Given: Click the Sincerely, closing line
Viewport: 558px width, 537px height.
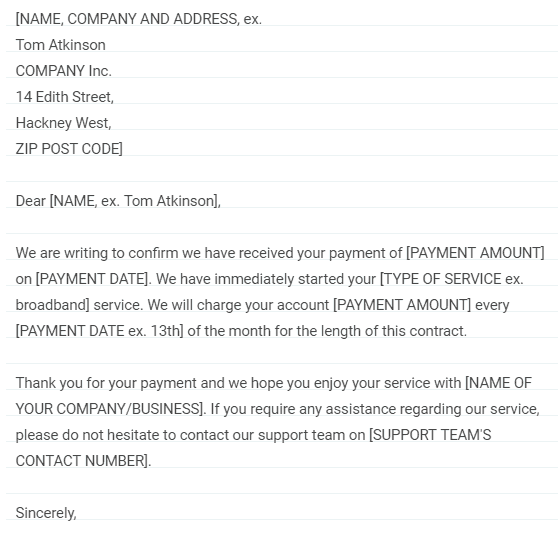Looking at the screenshot, I should 46,513.
